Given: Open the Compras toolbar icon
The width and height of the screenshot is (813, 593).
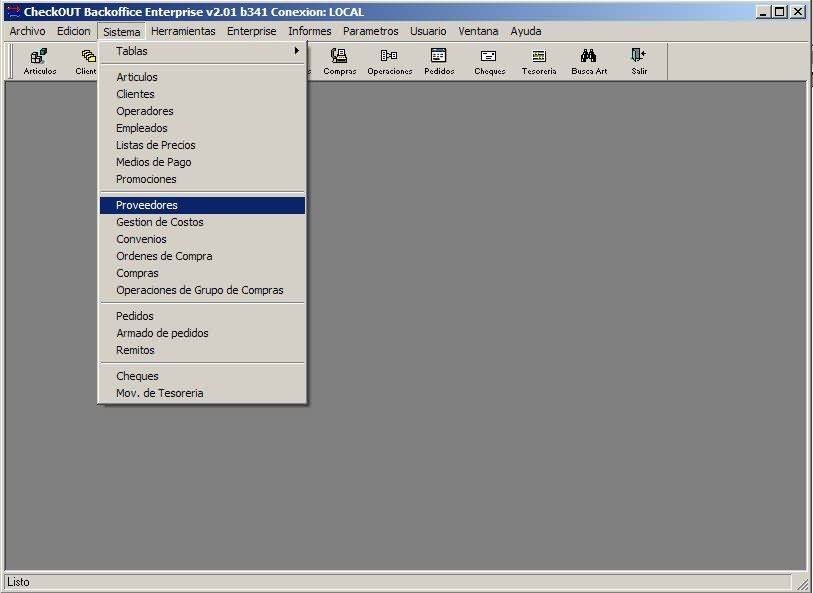Looking at the screenshot, I should (x=340, y=62).
